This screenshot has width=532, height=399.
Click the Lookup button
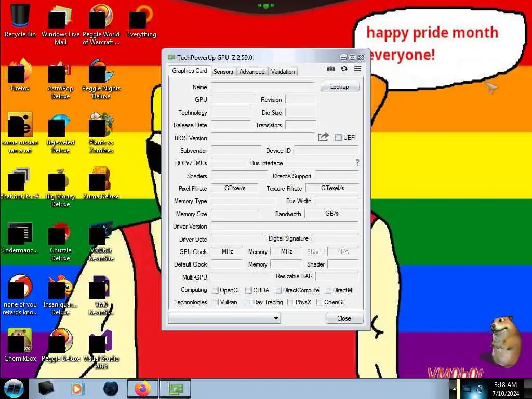(x=340, y=87)
